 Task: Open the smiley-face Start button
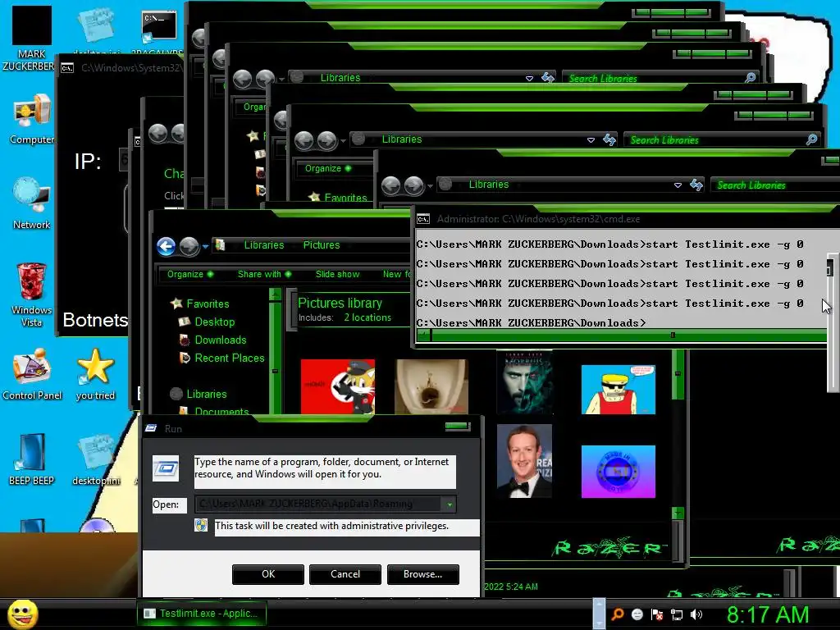click(x=22, y=614)
